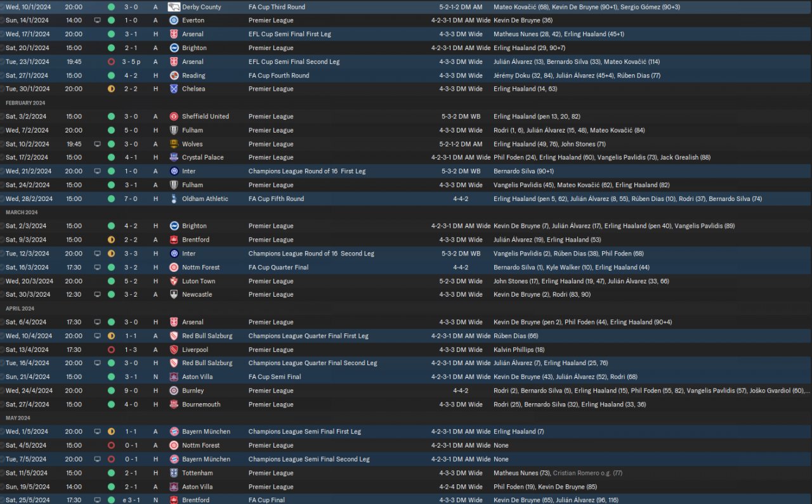Select the 3 - 5 p penalty shootout result

coord(132,61)
